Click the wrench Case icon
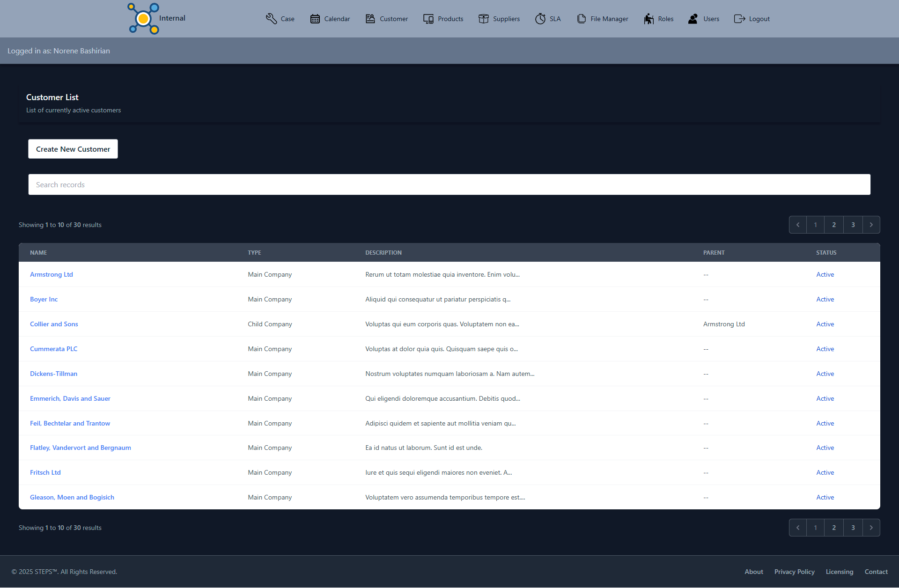 click(x=271, y=19)
